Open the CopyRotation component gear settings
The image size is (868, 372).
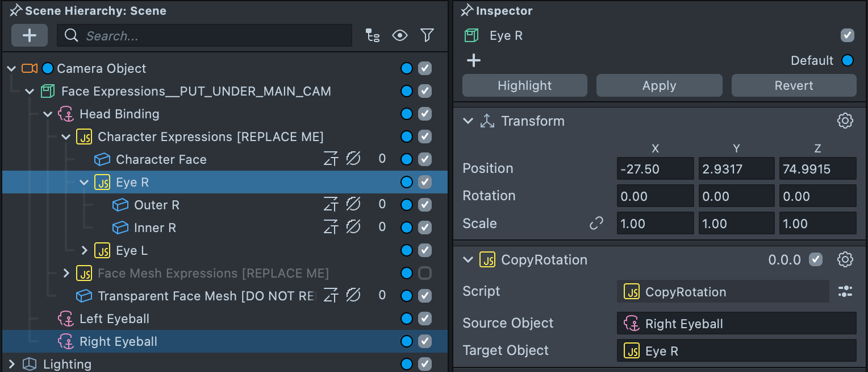[x=845, y=259]
